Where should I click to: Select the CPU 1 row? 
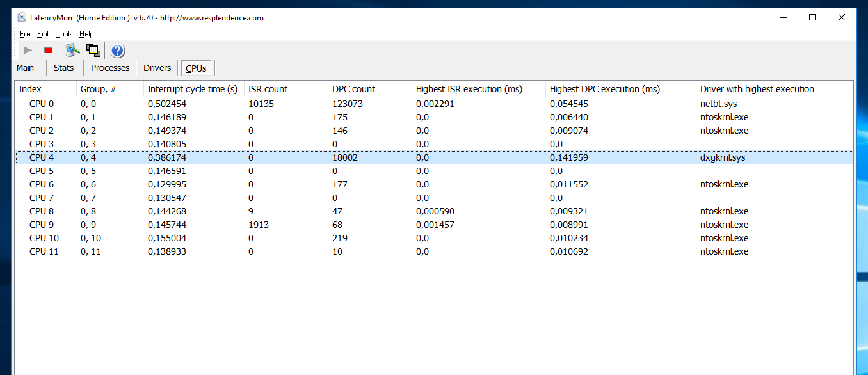pos(434,117)
